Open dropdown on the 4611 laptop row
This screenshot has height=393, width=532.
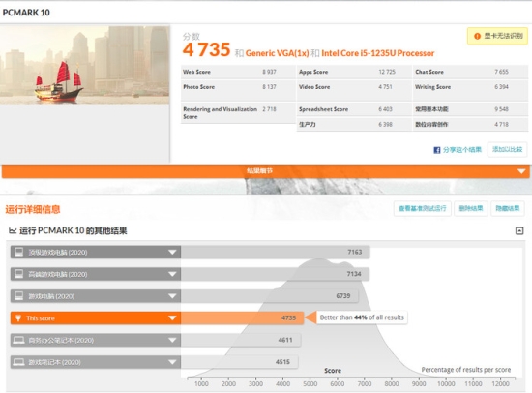pyautogui.click(x=172, y=340)
